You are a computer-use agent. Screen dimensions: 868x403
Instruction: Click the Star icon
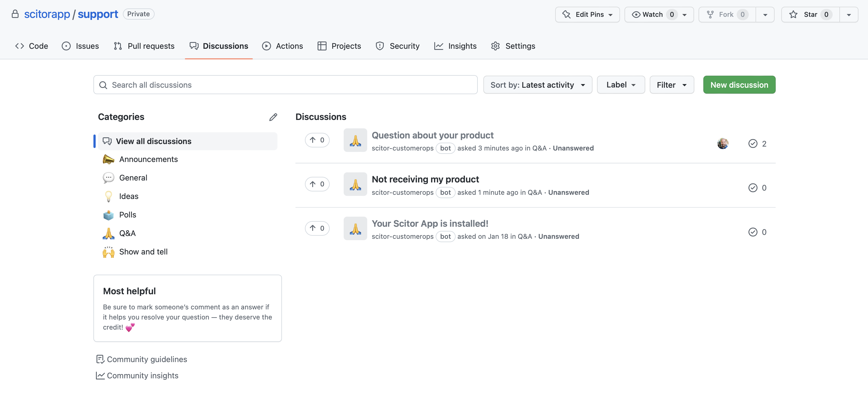click(793, 15)
